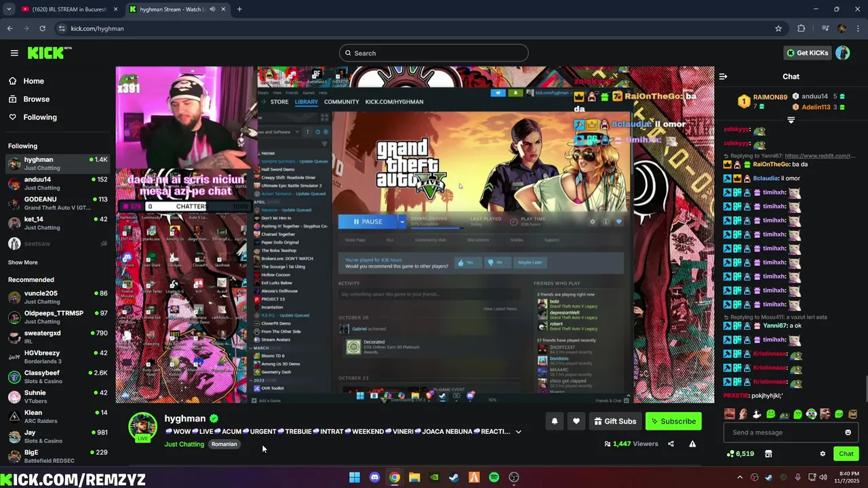This screenshot has height=488, width=868.
Task: Open File Explorer from the taskbar
Action: 414,477
